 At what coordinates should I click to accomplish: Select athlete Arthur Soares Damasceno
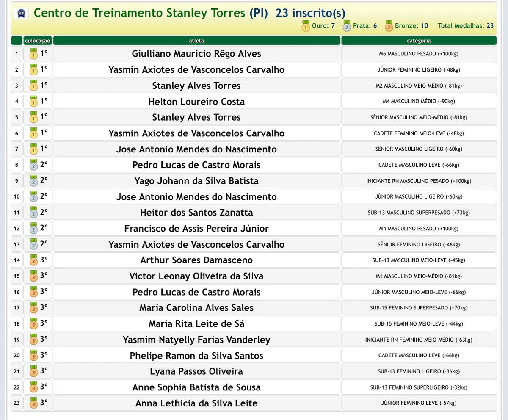pyautogui.click(x=196, y=260)
